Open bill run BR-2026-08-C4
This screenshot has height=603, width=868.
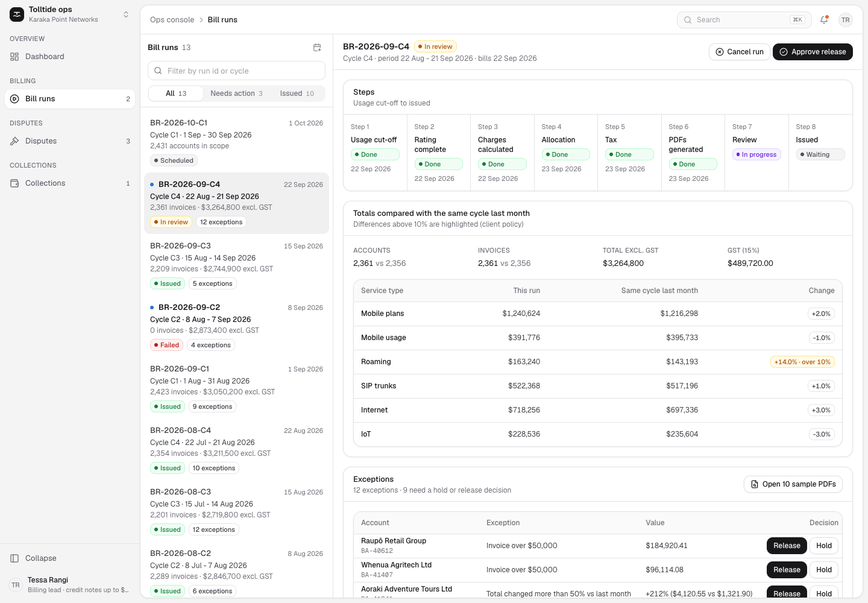(x=236, y=449)
